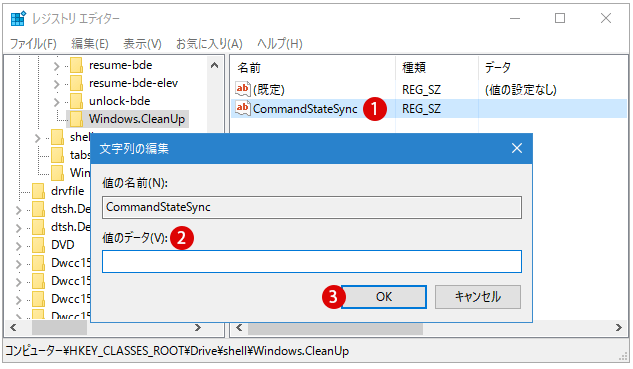Click the values pane horizontal scrollbar thumb
This screenshot has height=369, width=633.
[335, 328]
